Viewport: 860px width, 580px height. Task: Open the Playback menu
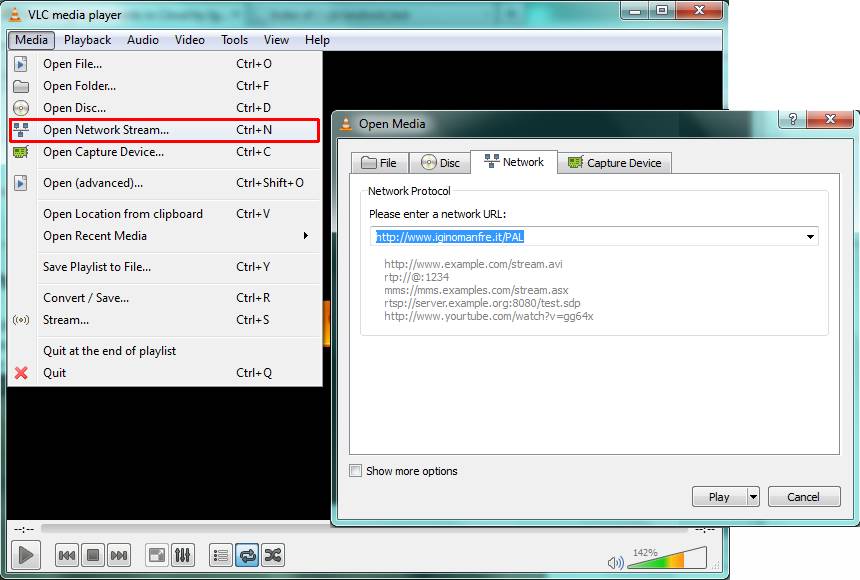[x=88, y=40]
